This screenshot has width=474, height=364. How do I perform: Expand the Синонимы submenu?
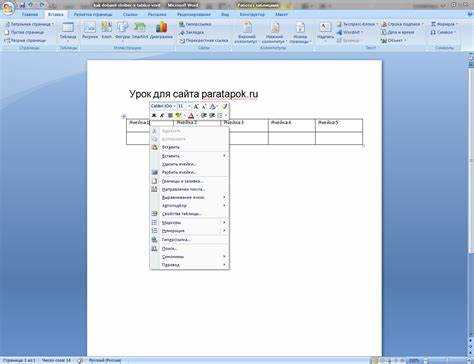190,257
